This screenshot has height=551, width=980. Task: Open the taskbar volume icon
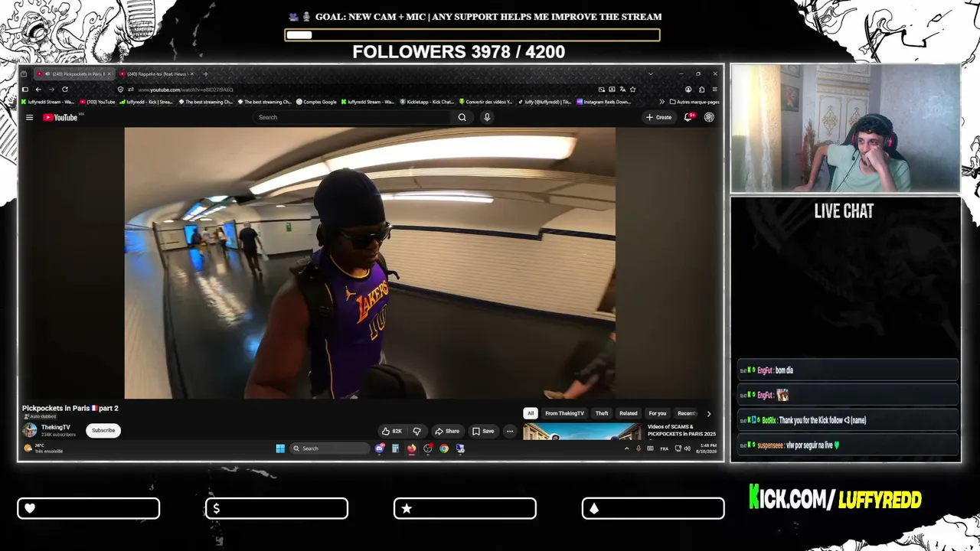click(687, 448)
